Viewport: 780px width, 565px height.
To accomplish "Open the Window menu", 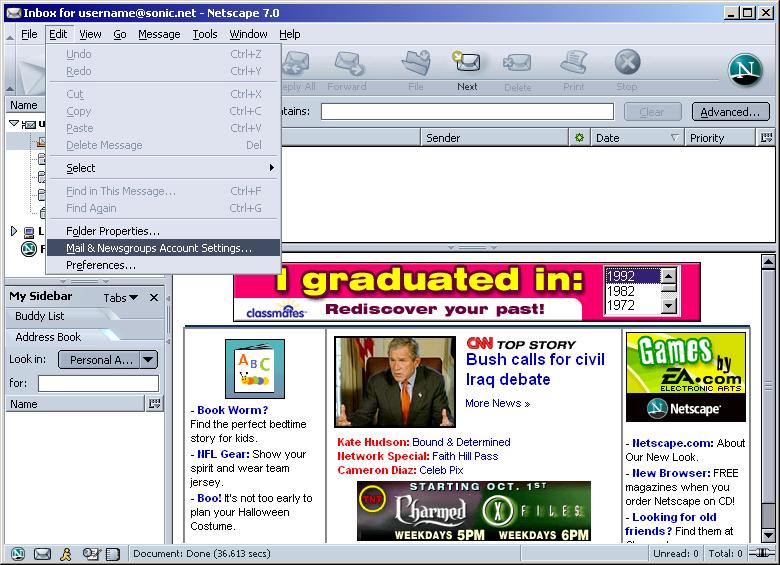I will (x=248, y=34).
